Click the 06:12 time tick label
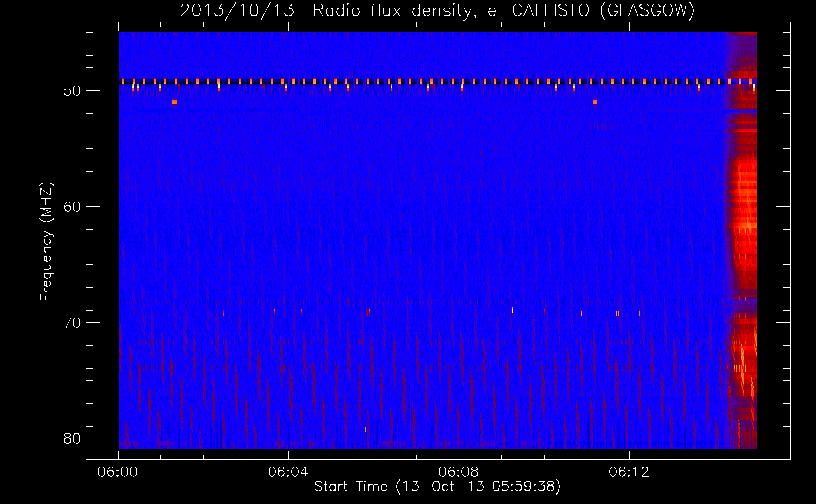816x504 pixels. [x=629, y=472]
